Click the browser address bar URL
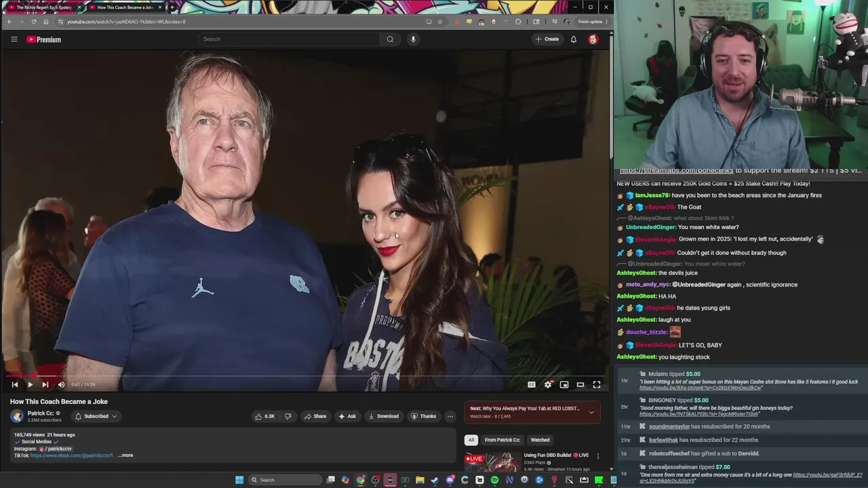The image size is (868, 488). click(x=126, y=22)
